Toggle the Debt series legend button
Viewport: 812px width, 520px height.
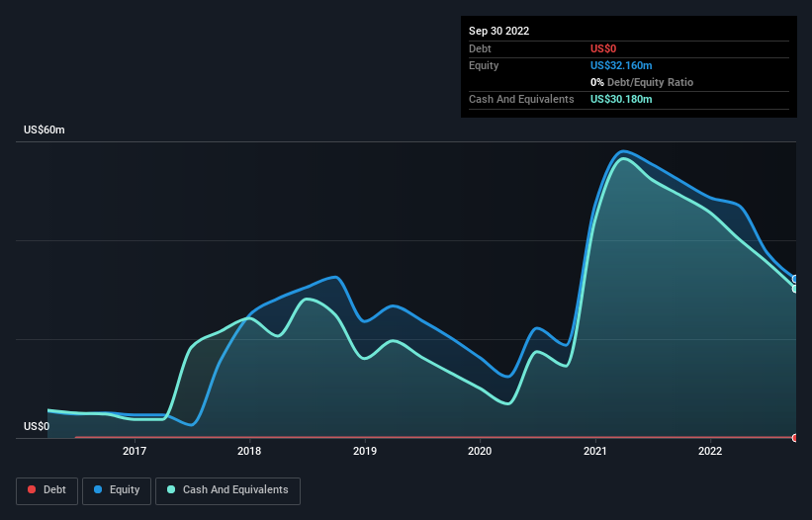click(47, 490)
